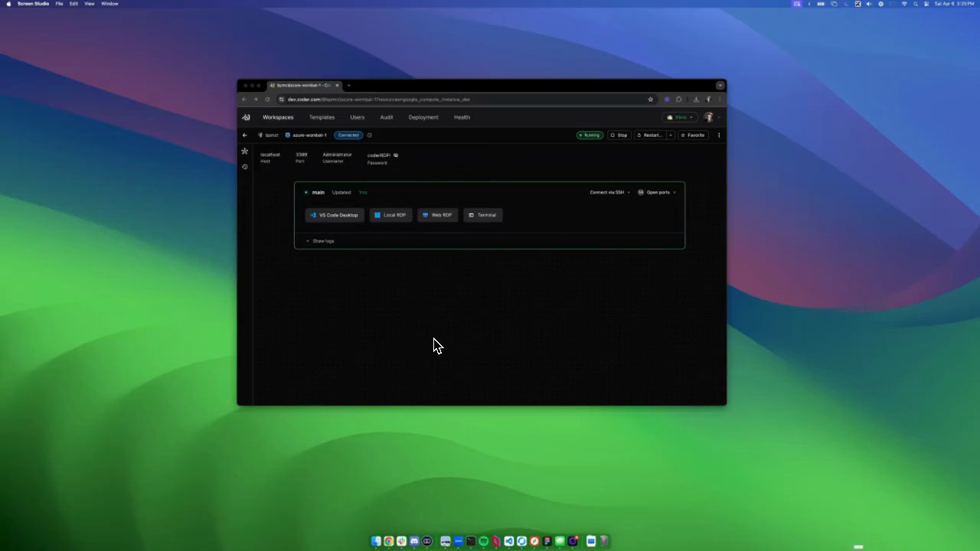Open a new browser tab
980x551 pixels.
click(x=348, y=86)
